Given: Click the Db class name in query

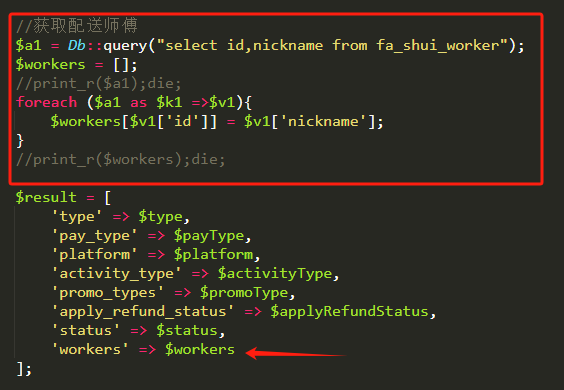Looking at the screenshot, I should 77,45.
